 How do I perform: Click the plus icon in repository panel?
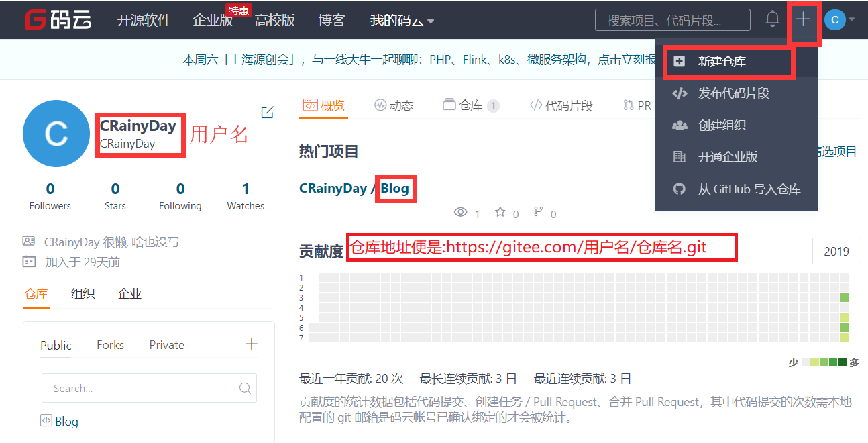(252, 344)
